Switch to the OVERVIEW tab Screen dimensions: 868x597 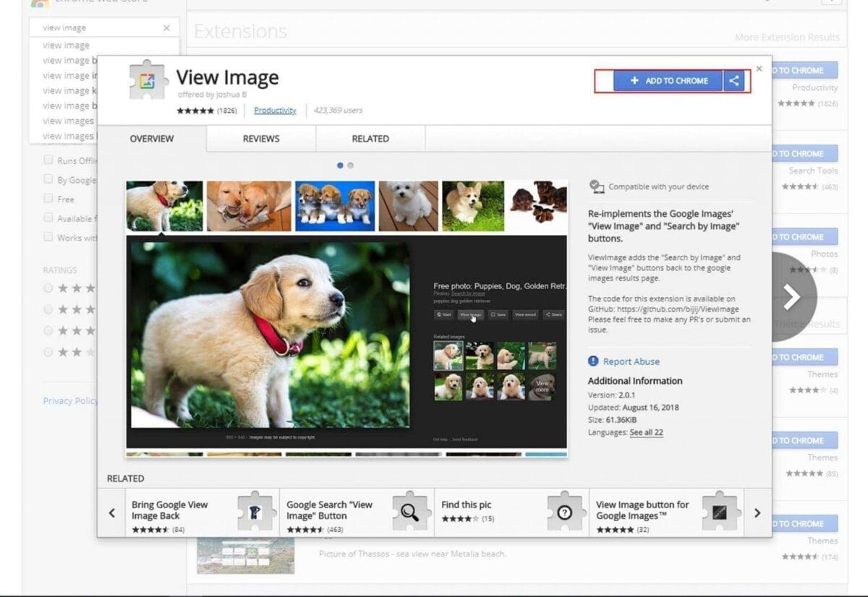coord(152,139)
